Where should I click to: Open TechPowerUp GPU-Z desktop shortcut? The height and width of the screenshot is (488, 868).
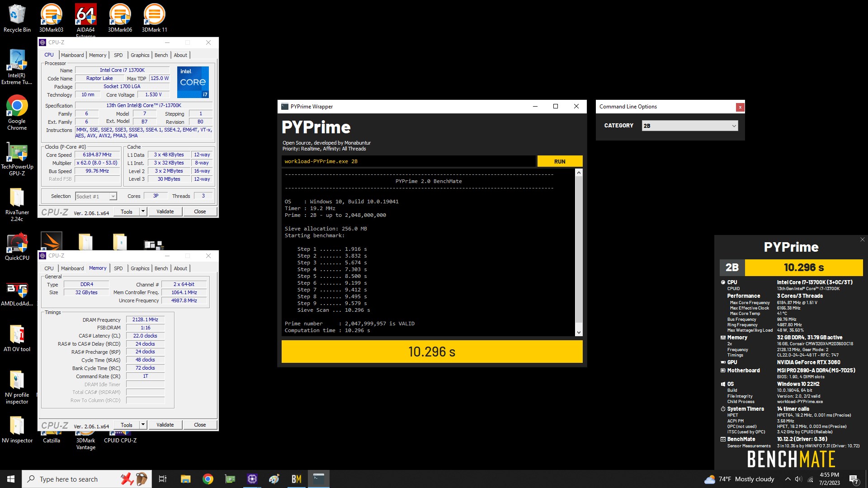tap(17, 158)
